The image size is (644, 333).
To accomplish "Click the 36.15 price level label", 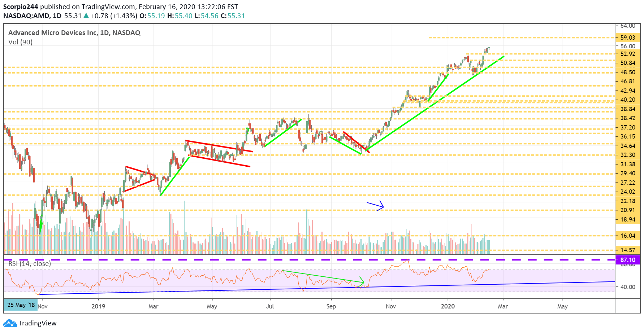I will pyautogui.click(x=628, y=137).
